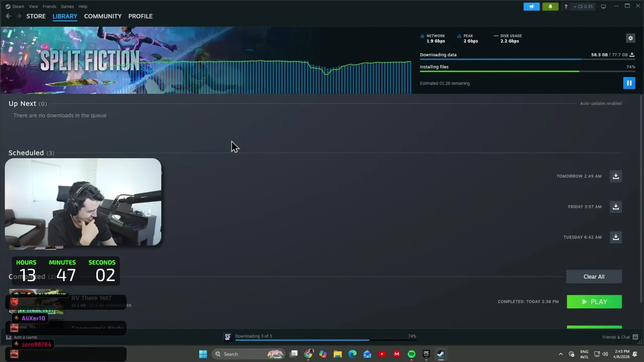Open download settings gear icon
Viewport: 644px width, 362px height.
(630, 38)
